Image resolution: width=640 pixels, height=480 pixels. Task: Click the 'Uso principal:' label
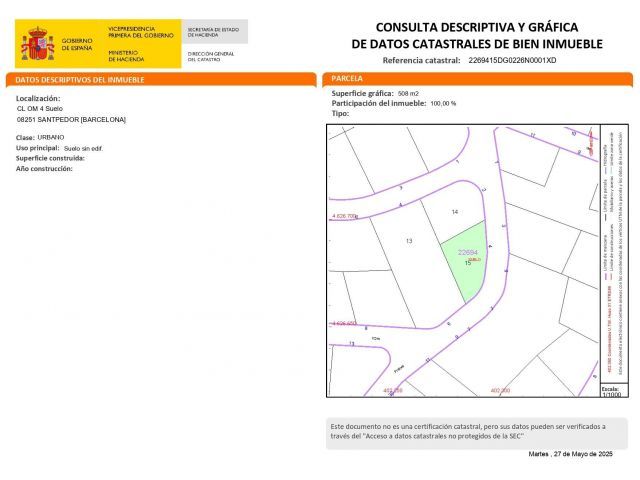tap(38, 148)
